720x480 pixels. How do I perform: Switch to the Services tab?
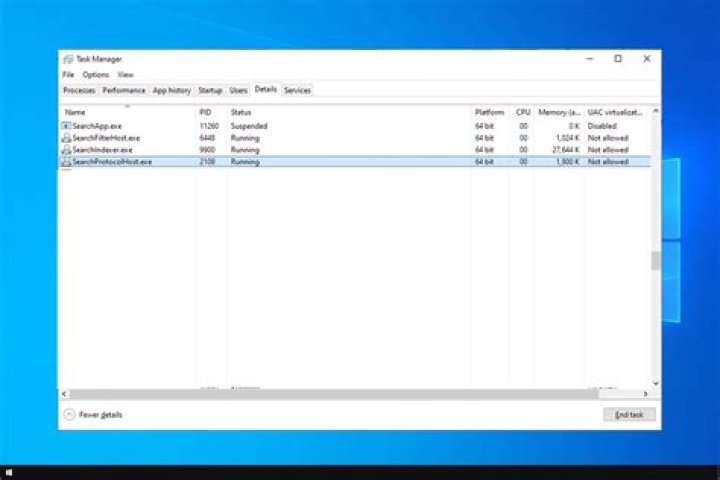click(x=297, y=90)
